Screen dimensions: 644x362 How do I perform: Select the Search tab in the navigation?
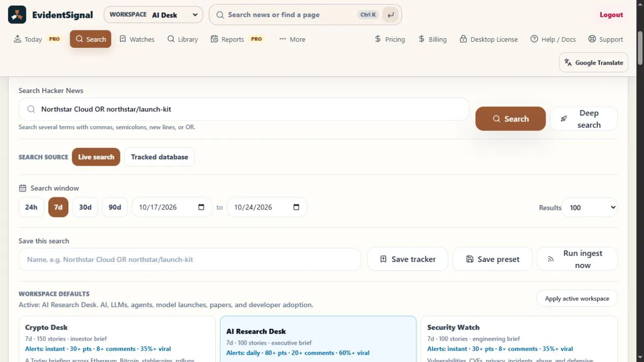(x=91, y=39)
